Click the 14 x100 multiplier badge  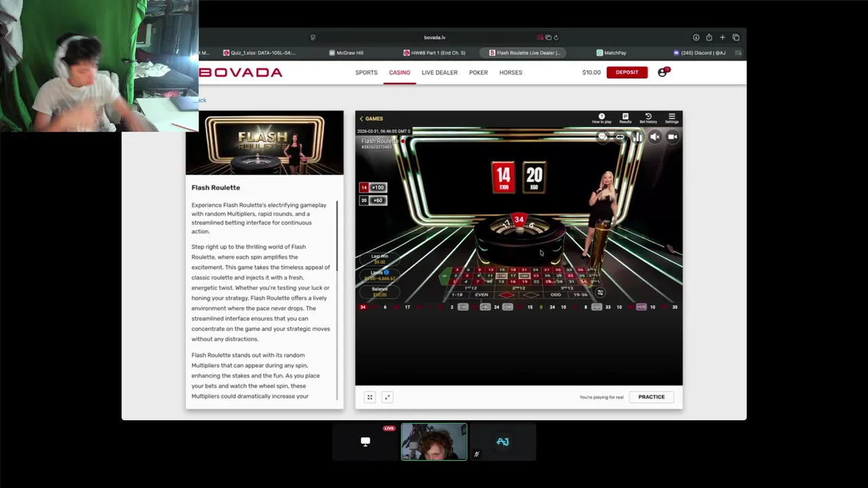pyautogui.click(x=373, y=187)
